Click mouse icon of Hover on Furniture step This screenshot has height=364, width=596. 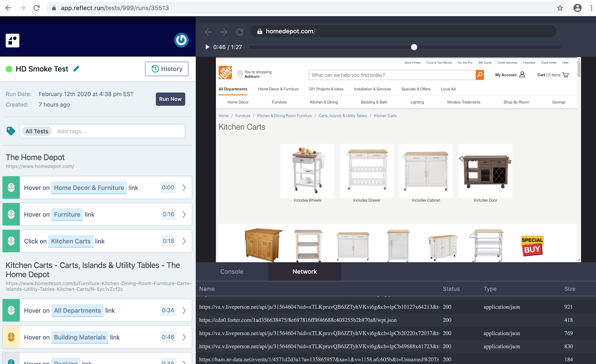click(11, 214)
